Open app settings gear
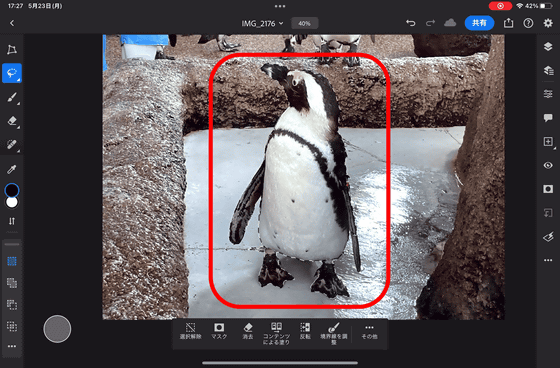 (x=548, y=23)
